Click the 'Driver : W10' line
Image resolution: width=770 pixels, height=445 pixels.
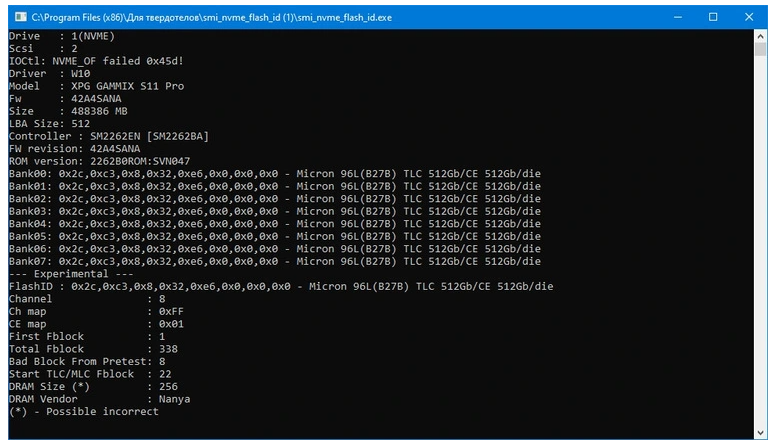click(x=50, y=74)
